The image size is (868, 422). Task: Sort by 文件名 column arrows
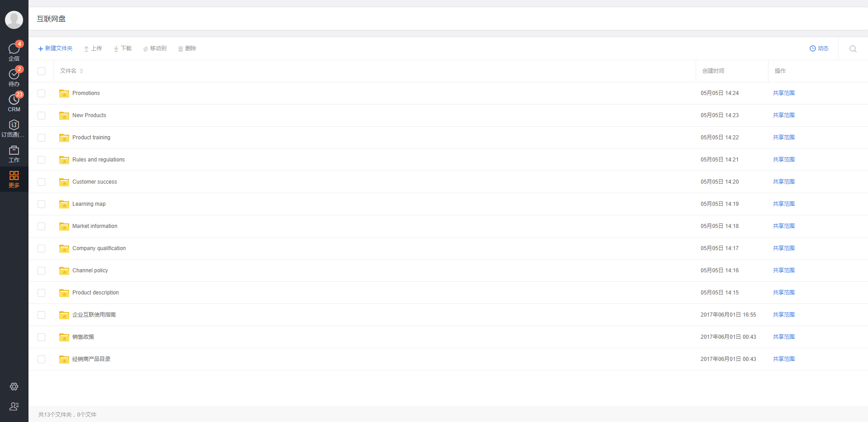pyautogui.click(x=81, y=71)
